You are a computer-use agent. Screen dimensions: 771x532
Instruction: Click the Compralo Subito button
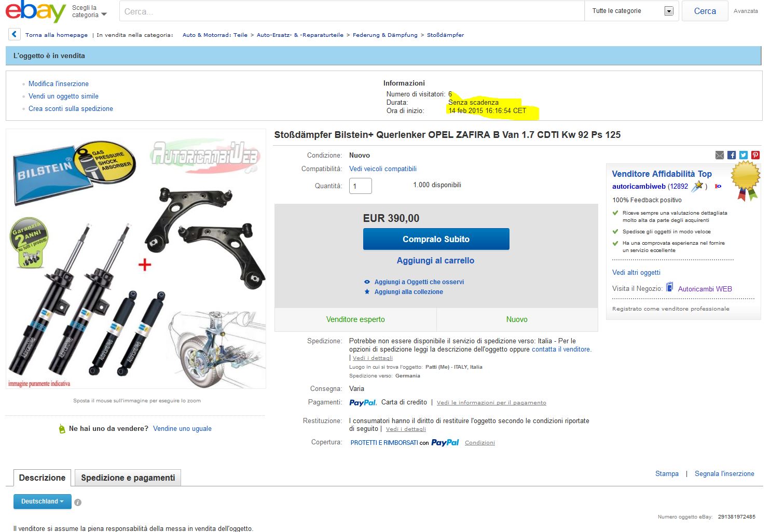pyautogui.click(x=436, y=239)
